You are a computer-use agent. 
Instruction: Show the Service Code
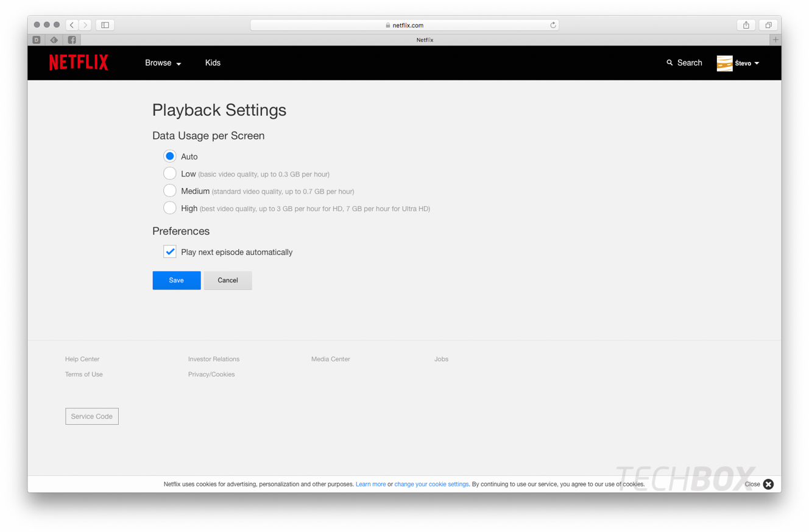point(92,416)
